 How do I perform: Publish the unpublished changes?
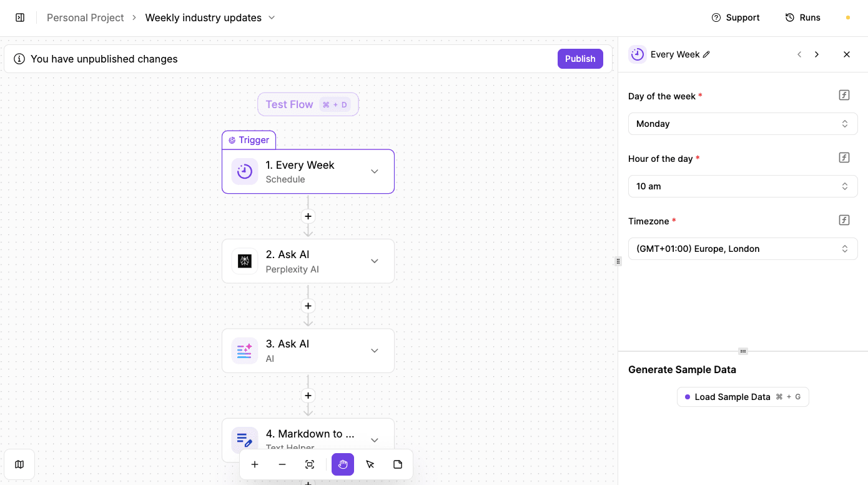[580, 58]
